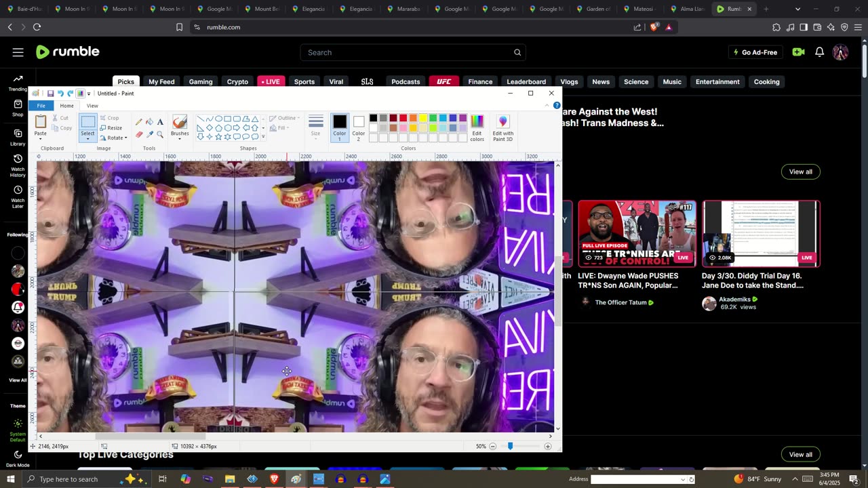This screenshot has height=488, width=868.
Task: Click View all beside Top Live Categories
Action: pos(800,454)
